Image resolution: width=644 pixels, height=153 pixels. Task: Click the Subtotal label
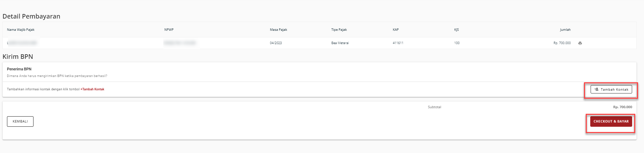pos(435,107)
